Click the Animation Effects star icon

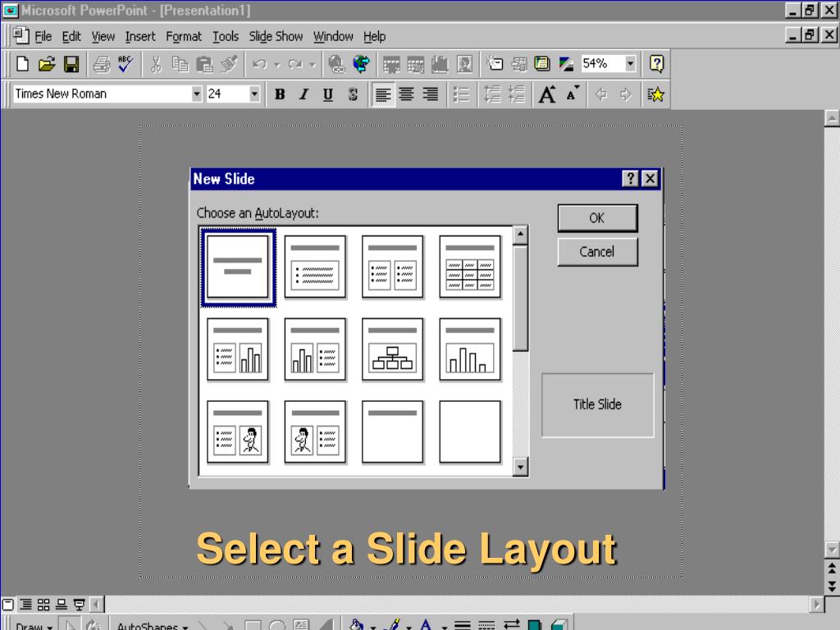point(655,95)
